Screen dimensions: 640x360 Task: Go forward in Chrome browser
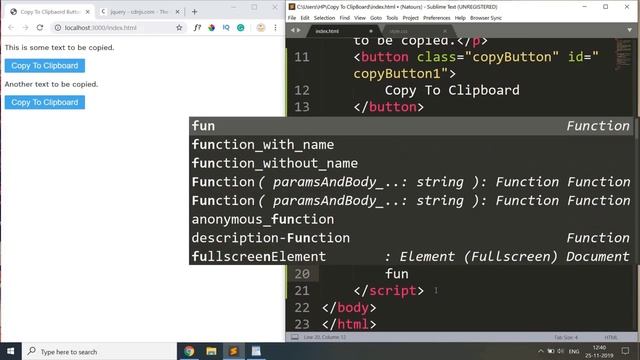[x=25, y=28]
